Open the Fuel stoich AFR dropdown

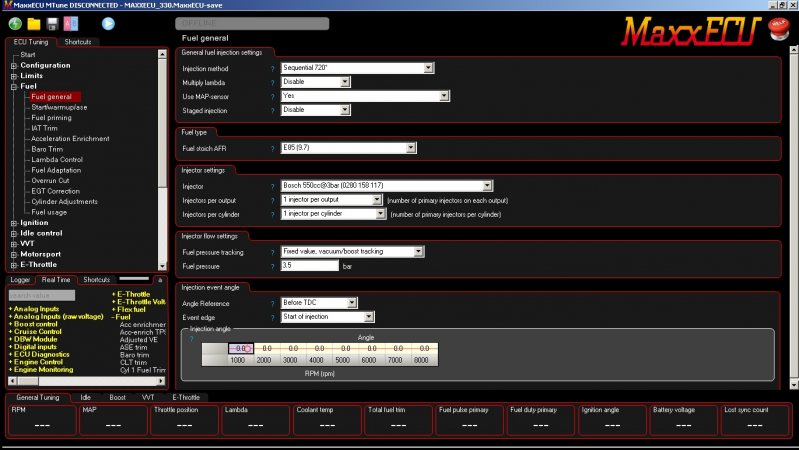point(349,148)
